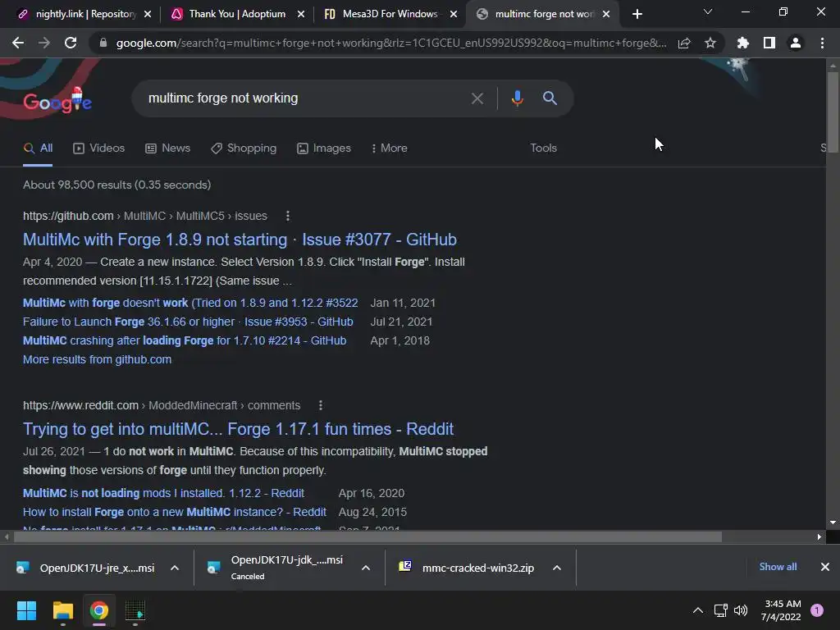Open Chrome three-dot menu

point(822,43)
